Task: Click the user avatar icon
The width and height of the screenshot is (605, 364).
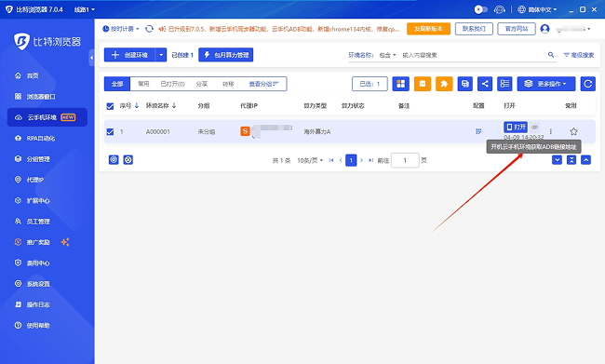Action: tap(544, 29)
